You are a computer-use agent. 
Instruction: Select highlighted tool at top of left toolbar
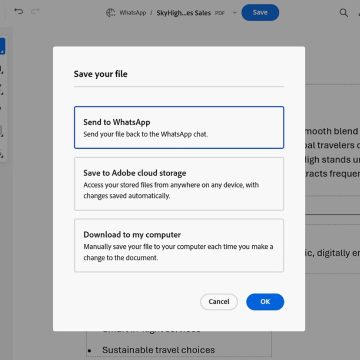pyautogui.click(x=2, y=46)
